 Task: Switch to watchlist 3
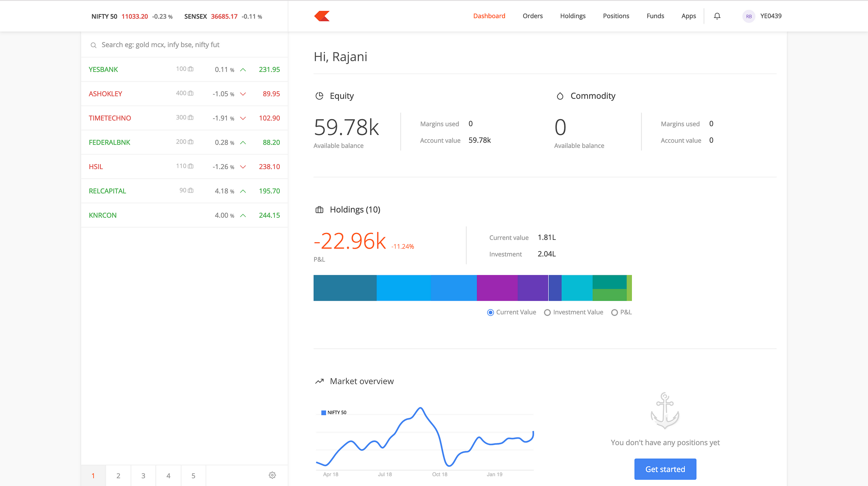143,475
